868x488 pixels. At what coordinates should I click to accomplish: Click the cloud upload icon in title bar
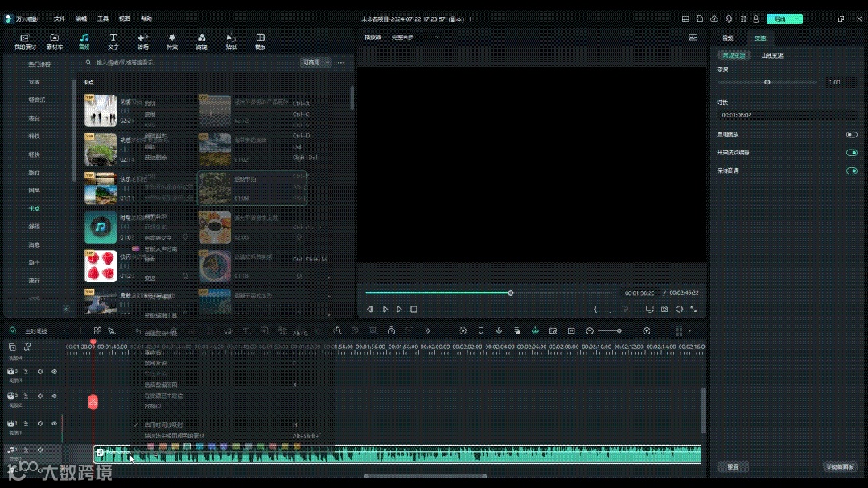(714, 18)
